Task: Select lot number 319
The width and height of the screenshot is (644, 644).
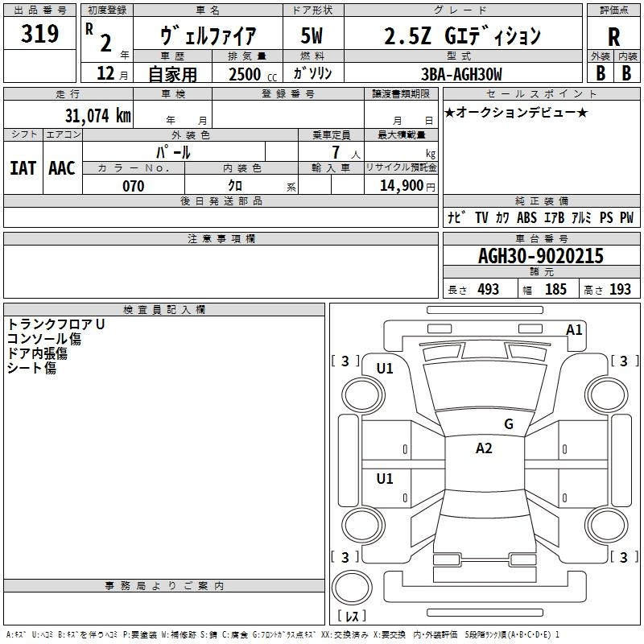Action: (39, 34)
